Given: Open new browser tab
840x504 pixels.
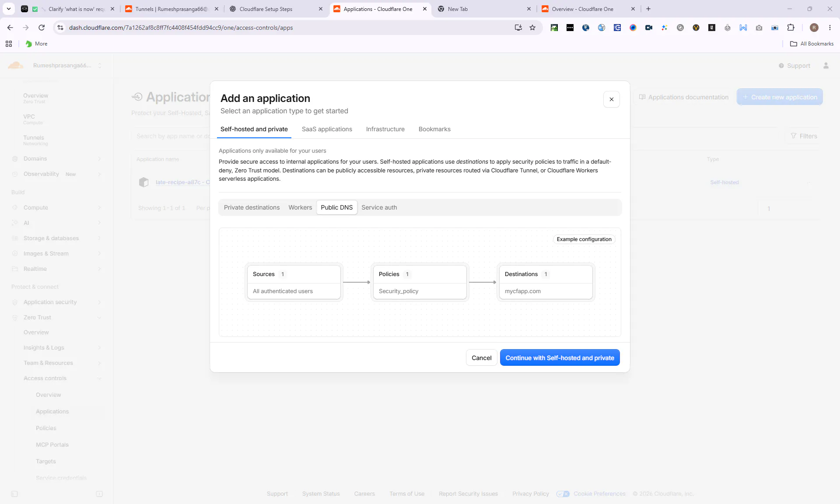Looking at the screenshot, I should tap(648, 9).
